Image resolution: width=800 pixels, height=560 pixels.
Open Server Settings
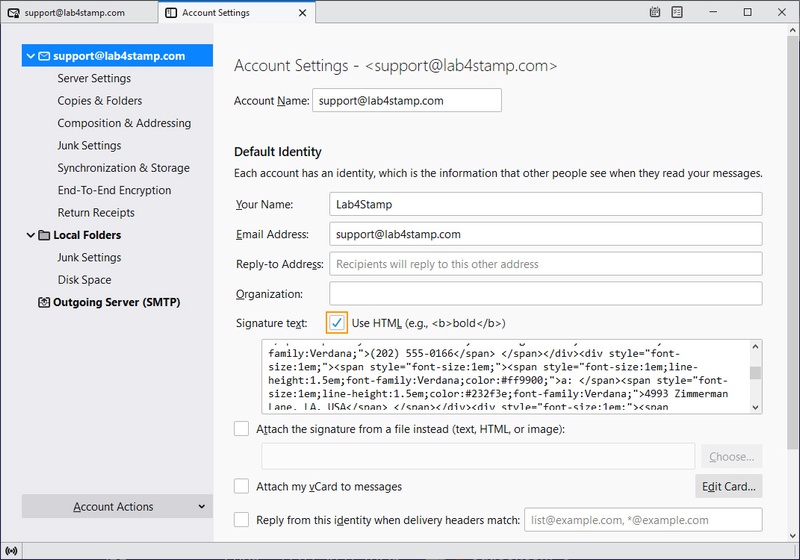coord(94,78)
